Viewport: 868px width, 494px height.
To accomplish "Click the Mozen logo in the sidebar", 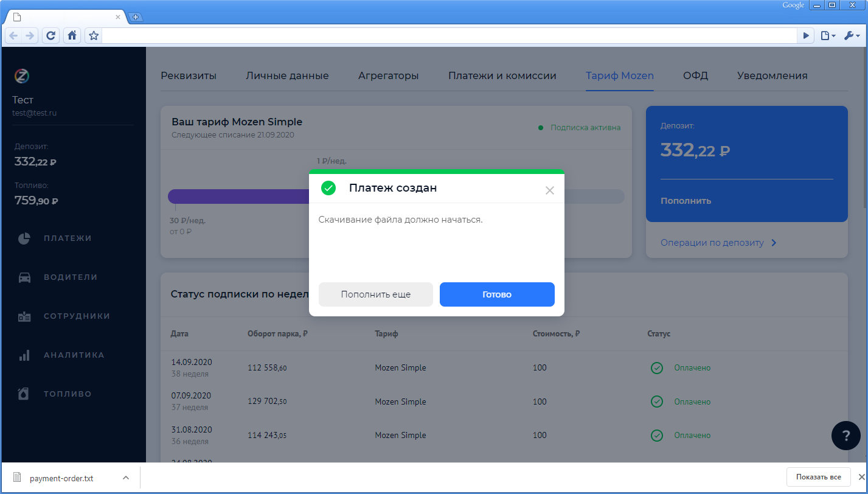I will 22,76.
